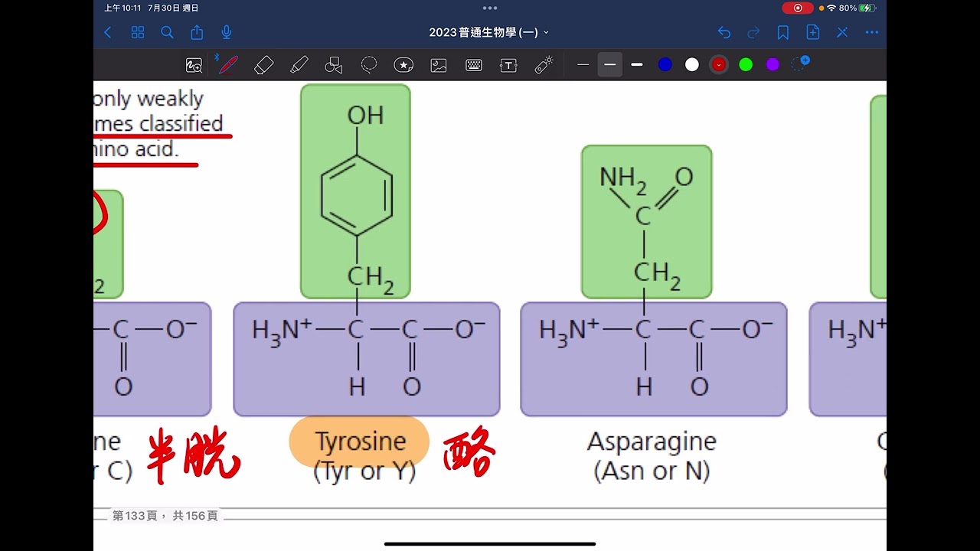980x551 pixels.
Task: Select the Eraser tool
Action: (263, 65)
